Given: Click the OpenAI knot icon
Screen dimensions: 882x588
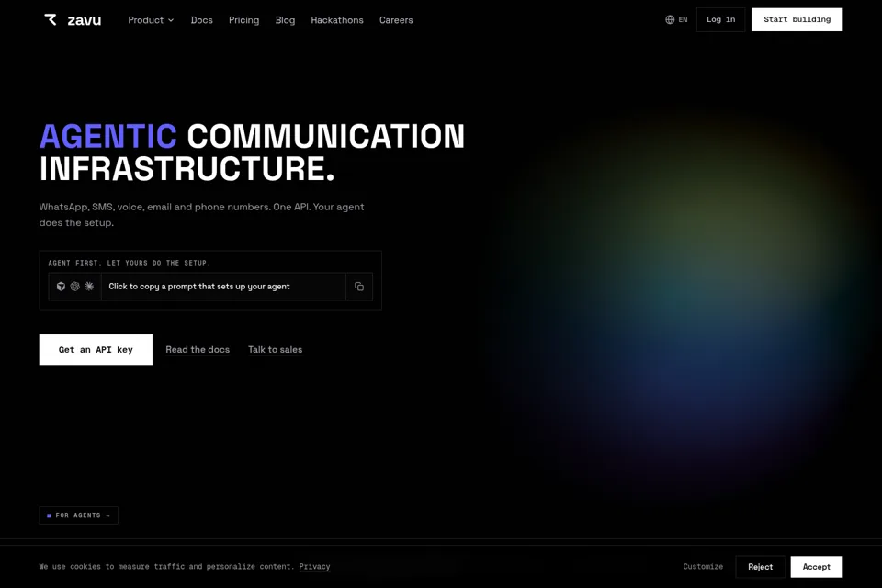Looking at the screenshot, I should (74, 287).
